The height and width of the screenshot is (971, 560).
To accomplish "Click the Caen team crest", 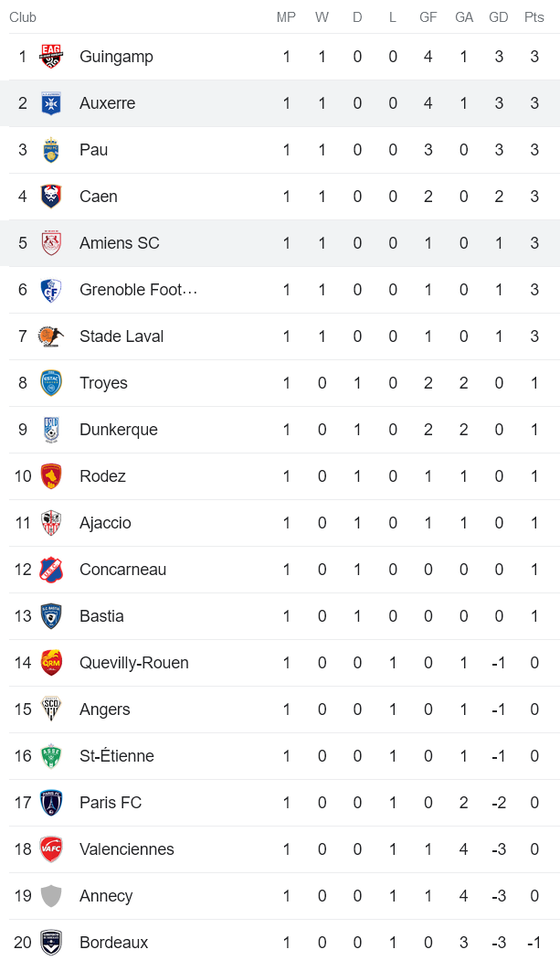I will pos(51,197).
